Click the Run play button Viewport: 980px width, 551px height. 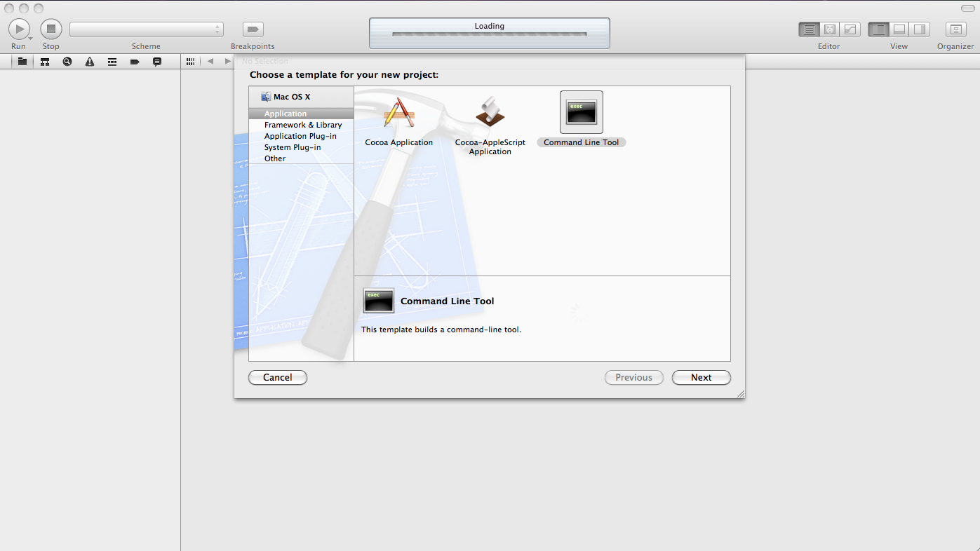tap(19, 29)
